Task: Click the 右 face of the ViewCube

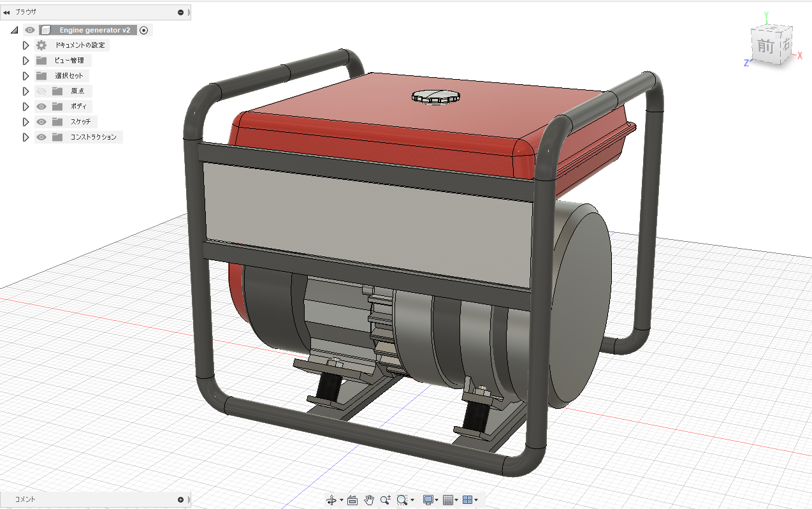Action: pyautogui.click(x=785, y=45)
